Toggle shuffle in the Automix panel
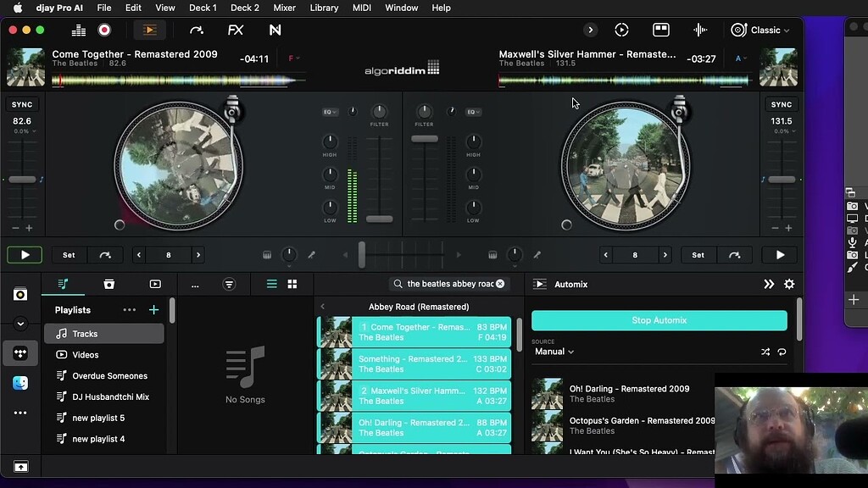The height and width of the screenshot is (488, 868). click(x=766, y=351)
